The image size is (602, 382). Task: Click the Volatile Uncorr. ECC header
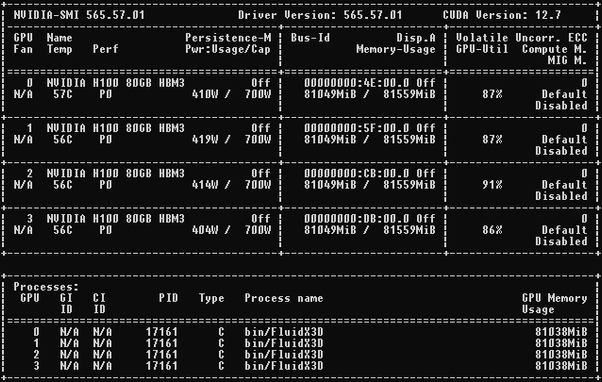click(521, 38)
